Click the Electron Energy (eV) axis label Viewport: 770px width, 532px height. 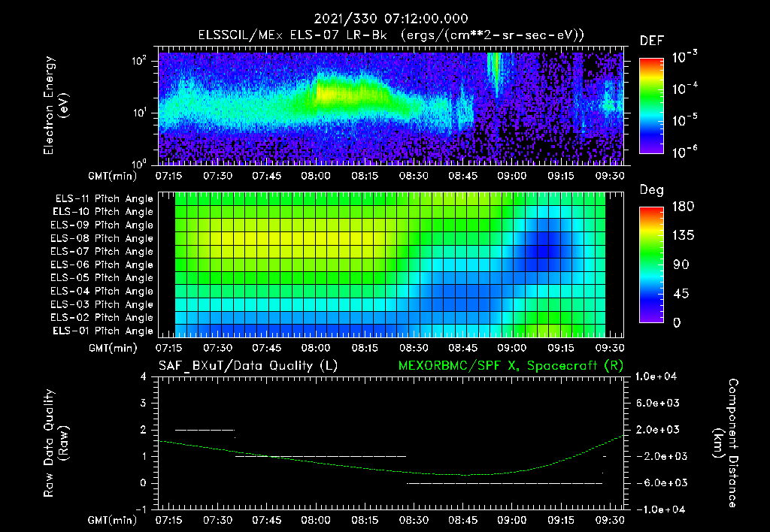(x=56, y=105)
